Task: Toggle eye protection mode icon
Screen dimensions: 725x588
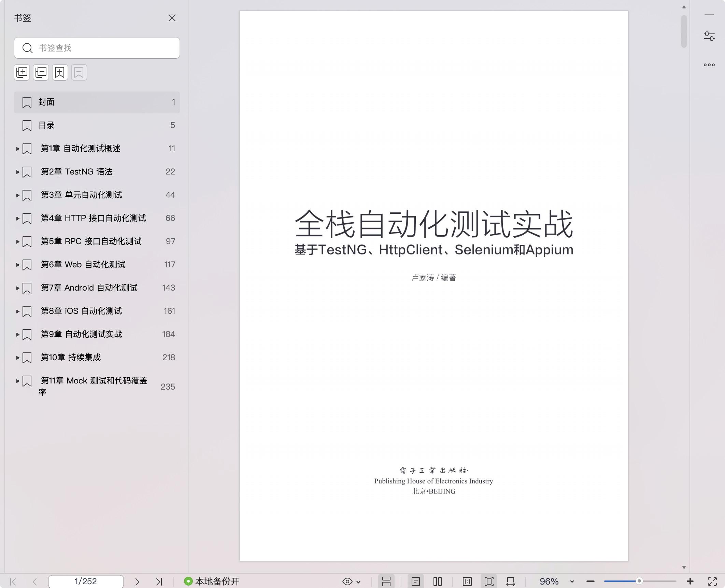Action: 347,582
